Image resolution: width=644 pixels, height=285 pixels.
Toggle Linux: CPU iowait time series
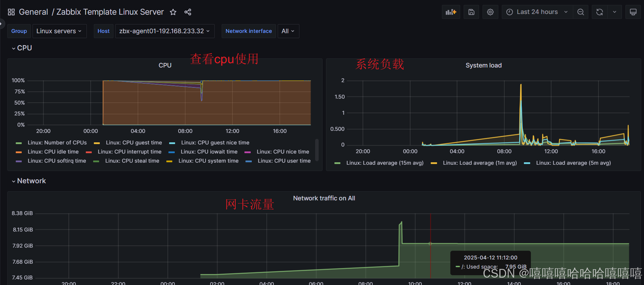click(x=209, y=152)
